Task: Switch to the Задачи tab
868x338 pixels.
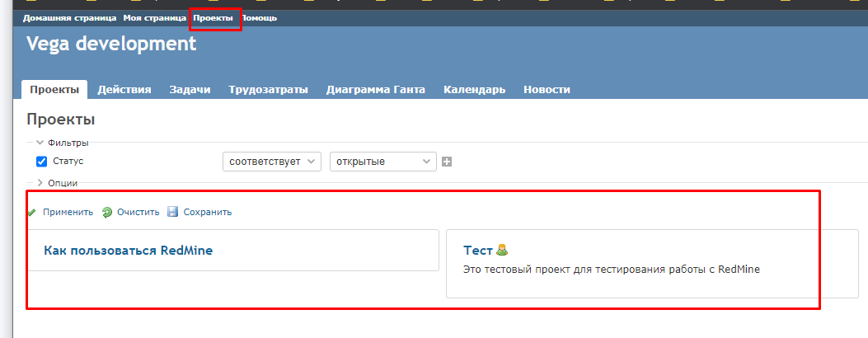Action: (190, 90)
